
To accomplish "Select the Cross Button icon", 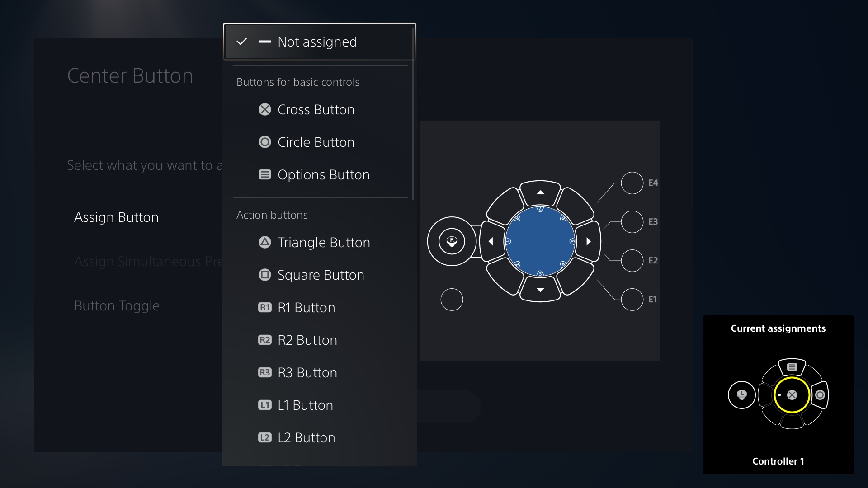I will coord(264,108).
